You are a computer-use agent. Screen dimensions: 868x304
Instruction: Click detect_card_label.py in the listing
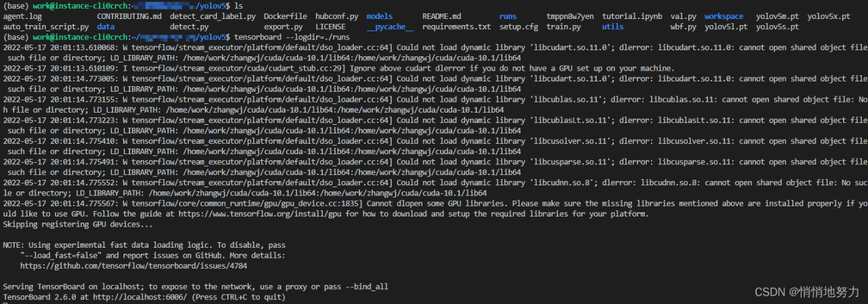pos(213,16)
